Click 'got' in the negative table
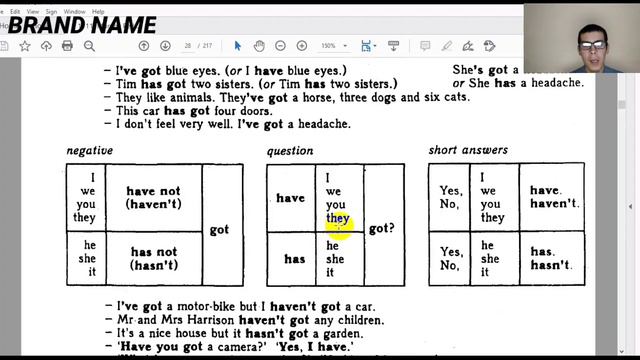Image resolution: width=640 pixels, height=360 pixels. point(219,230)
